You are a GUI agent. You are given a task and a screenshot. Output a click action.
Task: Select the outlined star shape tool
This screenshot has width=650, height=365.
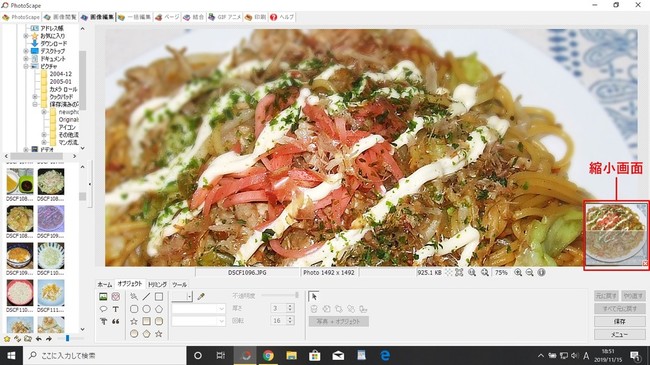134,321
